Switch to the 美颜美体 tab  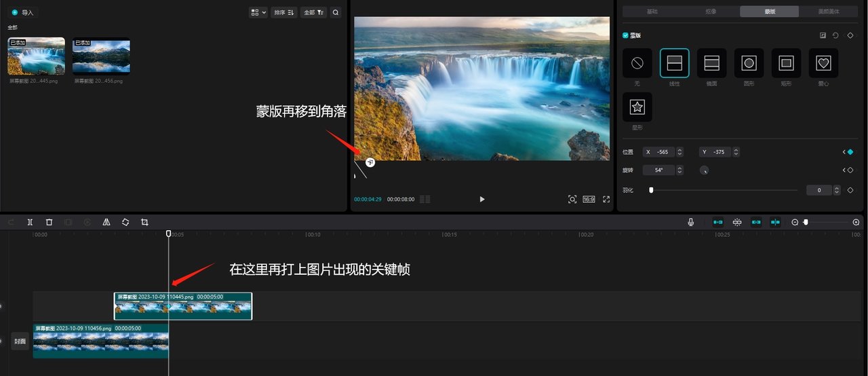tap(829, 12)
